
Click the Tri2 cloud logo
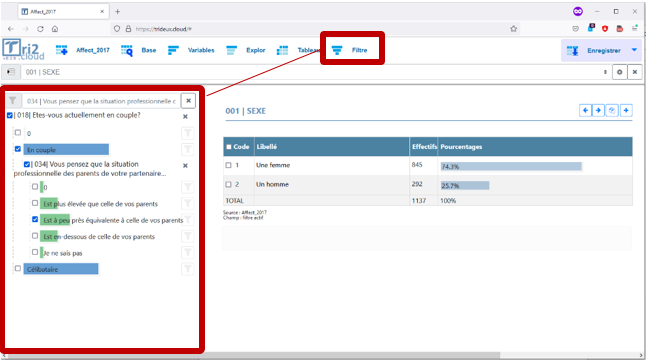pyautogui.click(x=23, y=49)
